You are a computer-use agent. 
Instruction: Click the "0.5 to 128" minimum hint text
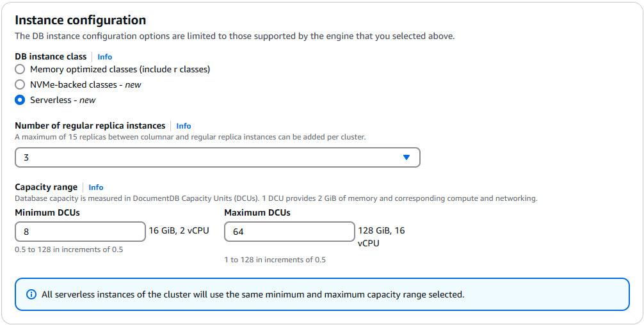pos(69,250)
